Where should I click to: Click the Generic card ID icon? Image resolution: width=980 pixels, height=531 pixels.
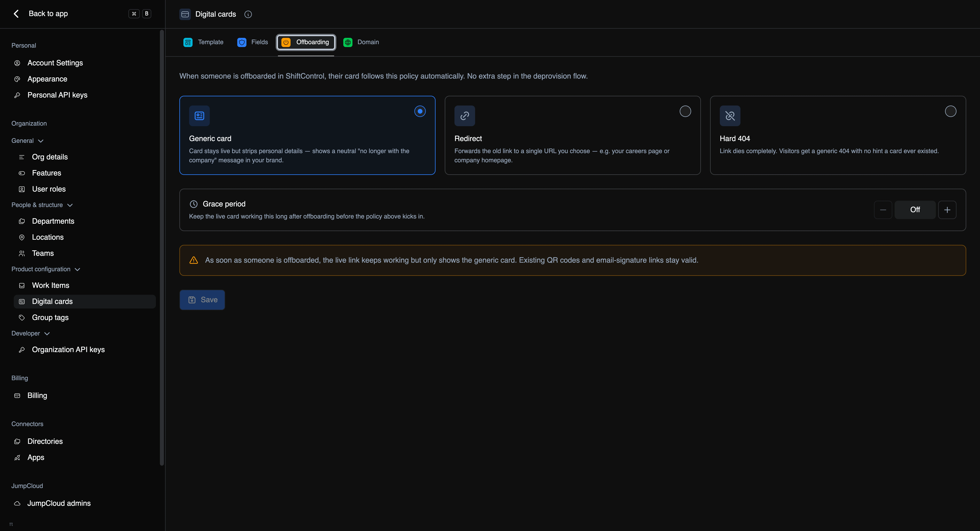tap(199, 116)
